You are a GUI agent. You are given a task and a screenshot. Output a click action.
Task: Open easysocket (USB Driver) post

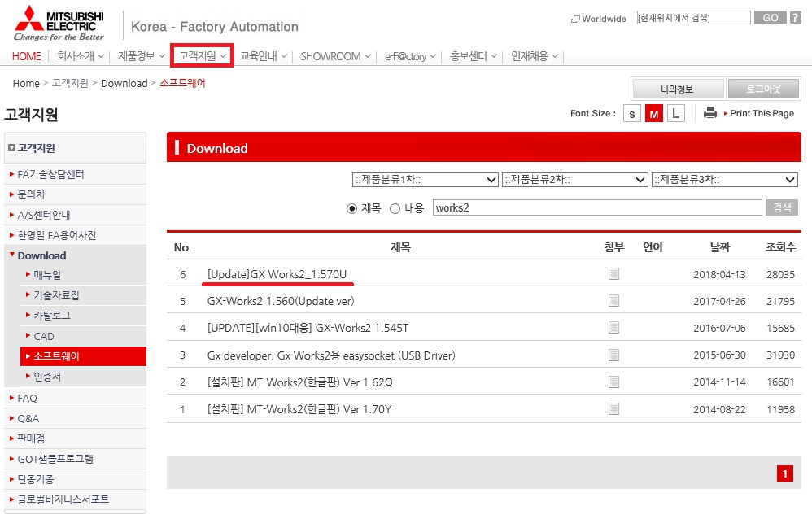coord(331,355)
